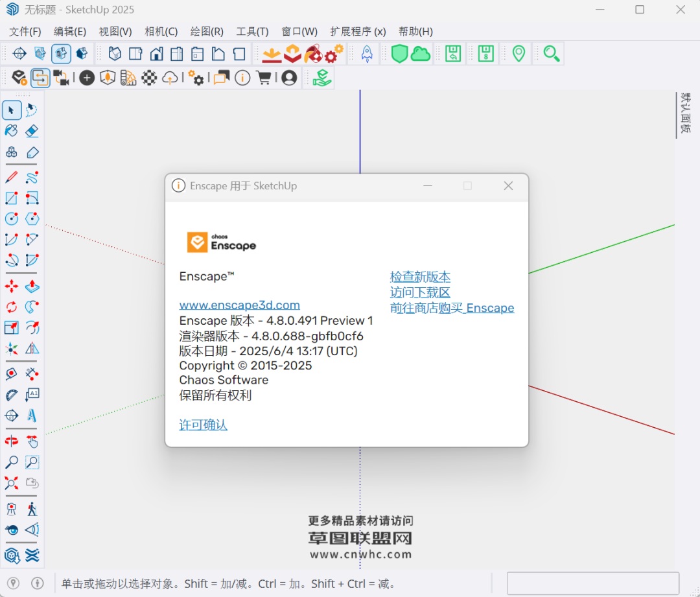Click the 访问下载区 link

[420, 292]
